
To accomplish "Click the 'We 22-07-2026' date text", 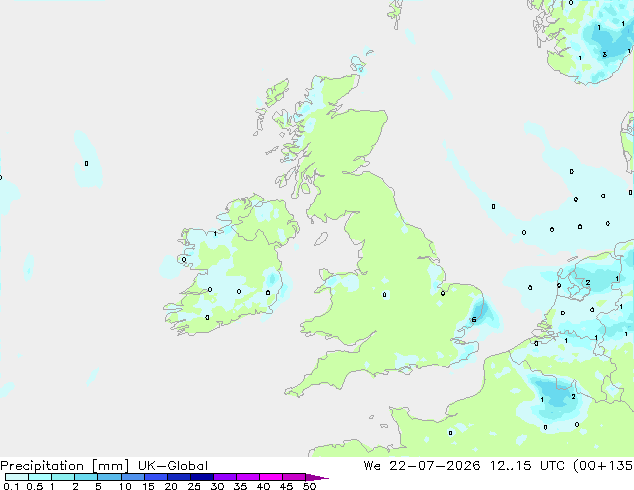I will tap(422, 466).
